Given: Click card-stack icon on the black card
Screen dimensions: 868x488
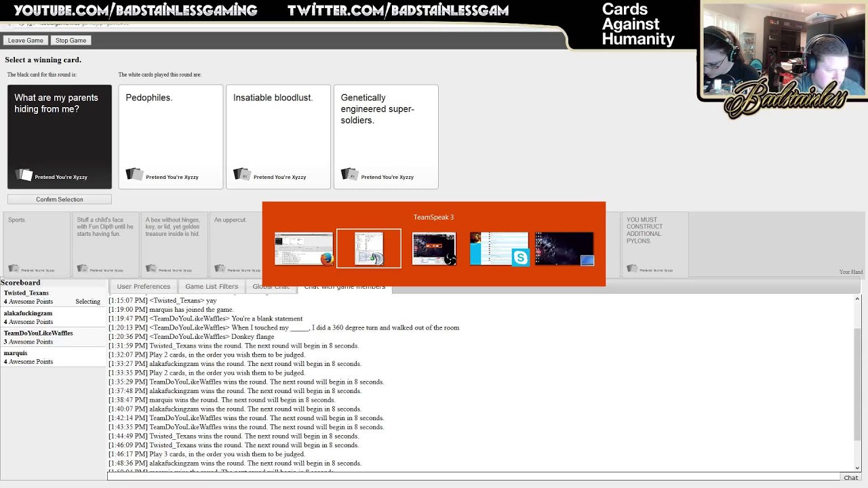Looking at the screenshot, I should coord(24,175).
